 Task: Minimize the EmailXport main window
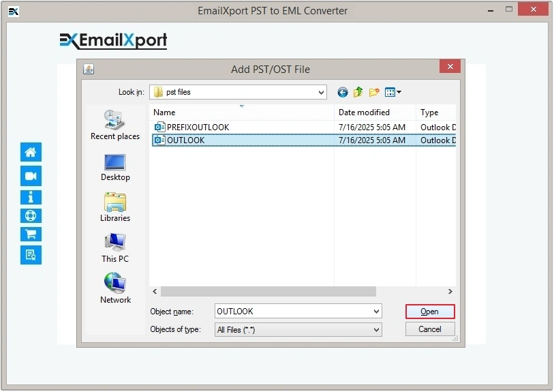point(491,11)
